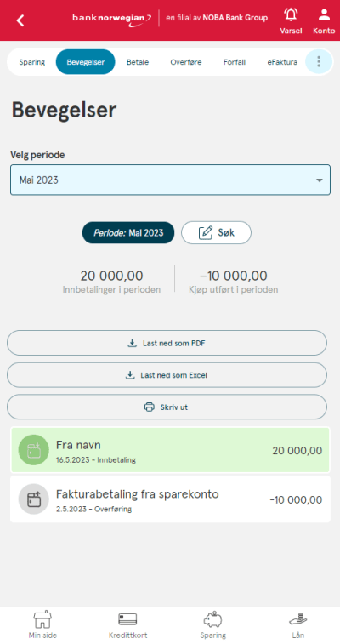Switch to the Betale tab
This screenshot has width=340, height=644.
(138, 62)
